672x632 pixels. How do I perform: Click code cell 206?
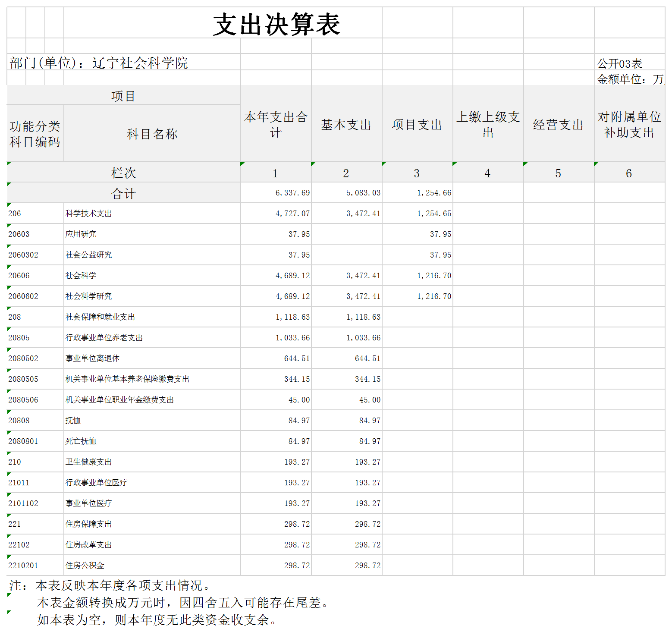tap(35, 214)
